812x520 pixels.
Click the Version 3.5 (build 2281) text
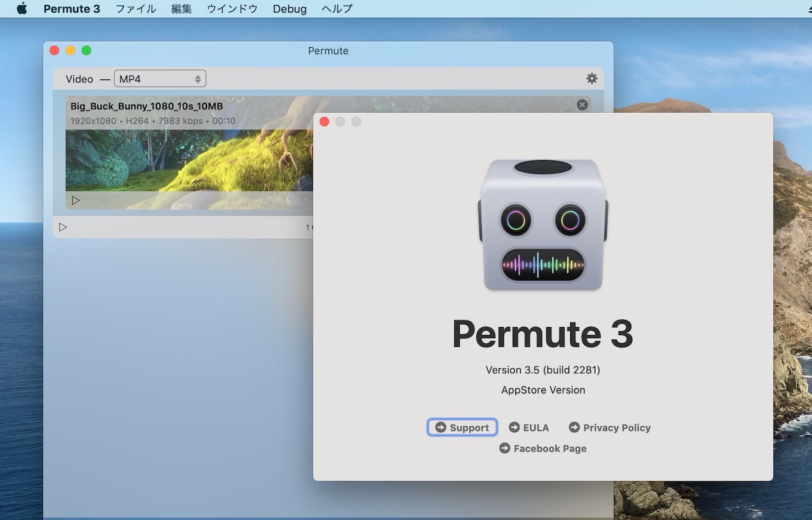[543, 370]
